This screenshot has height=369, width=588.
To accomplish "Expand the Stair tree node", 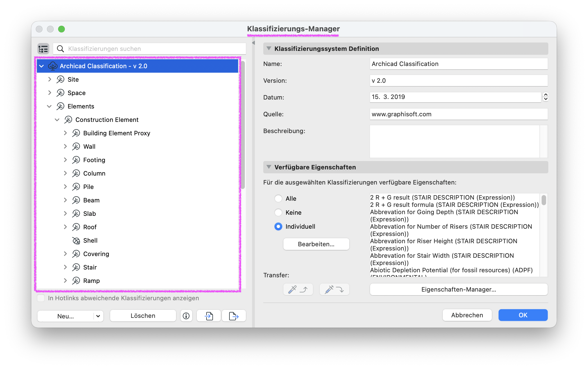I will [65, 267].
